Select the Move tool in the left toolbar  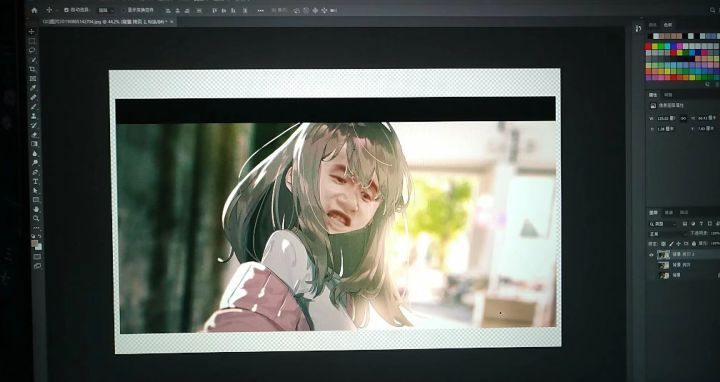(32, 32)
